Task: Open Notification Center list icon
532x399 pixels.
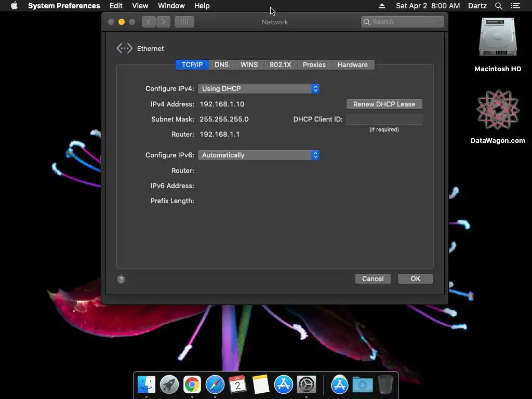Action: tap(515, 6)
